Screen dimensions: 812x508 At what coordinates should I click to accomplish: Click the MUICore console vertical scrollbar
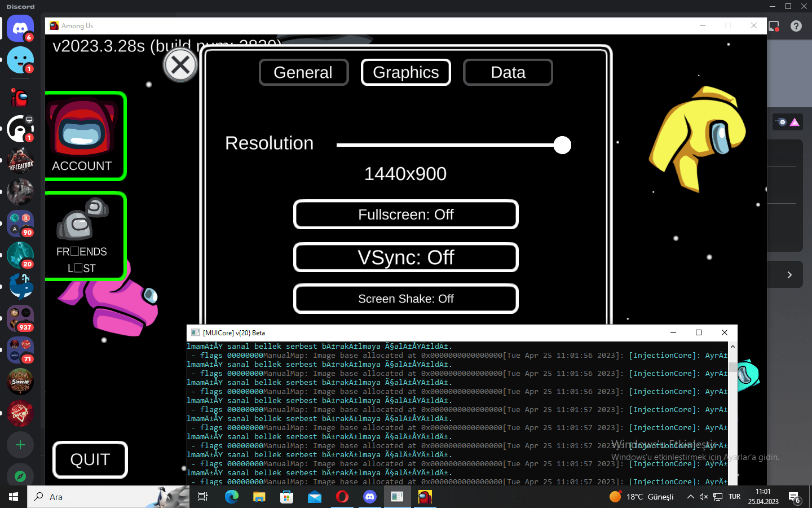coord(732,413)
